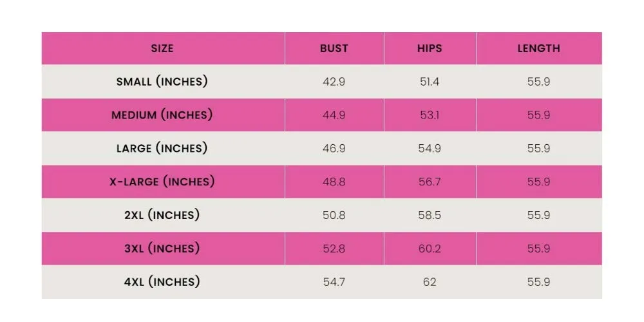Screen dimensions: 644x322
Task: Click the 2XL bust value 50.8
Action: [x=334, y=215]
